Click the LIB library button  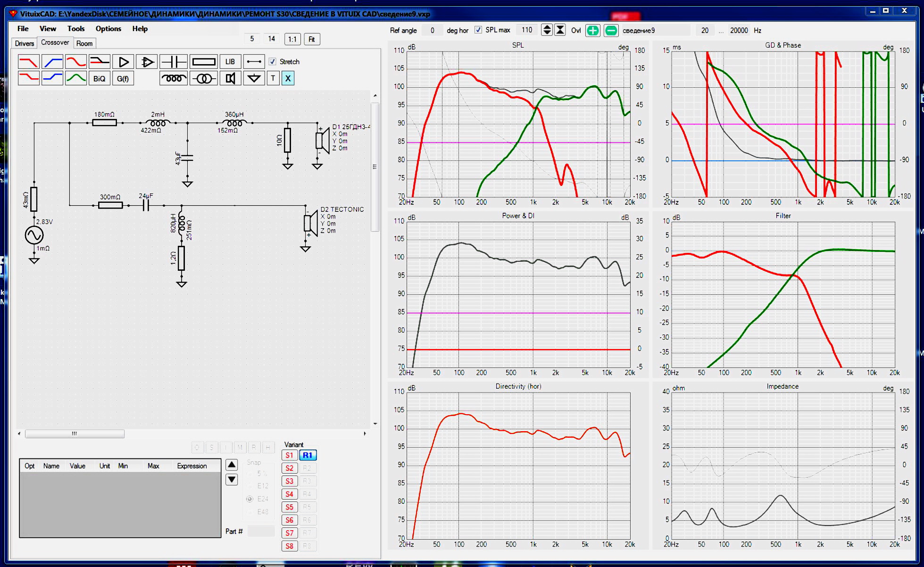pyautogui.click(x=230, y=62)
